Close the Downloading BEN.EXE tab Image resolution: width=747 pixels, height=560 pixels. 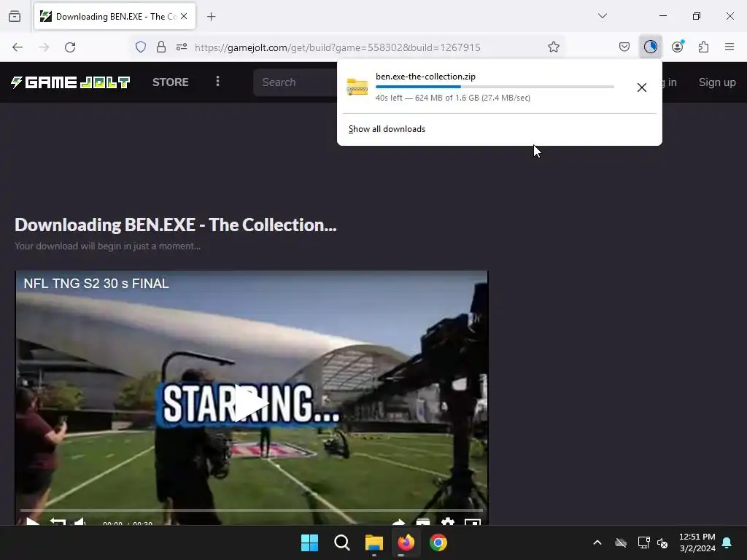[184, 16]
